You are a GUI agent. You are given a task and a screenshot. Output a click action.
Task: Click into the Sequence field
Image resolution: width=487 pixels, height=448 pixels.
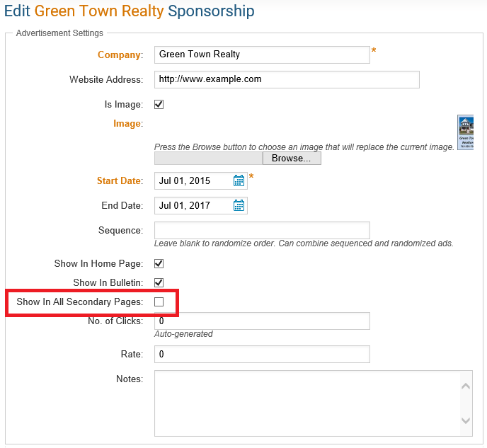coord(262,231)
